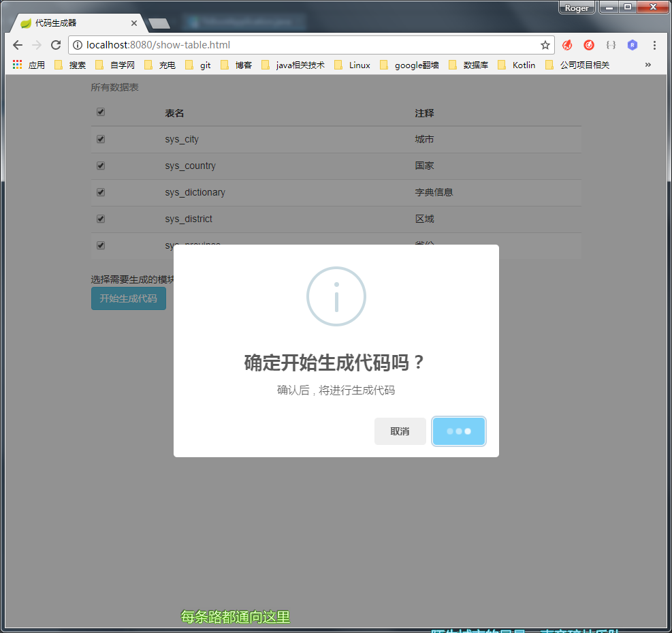The image size is (672, 633).
Task: Click the sys_dictionary table name
Action: coord(195,193)
